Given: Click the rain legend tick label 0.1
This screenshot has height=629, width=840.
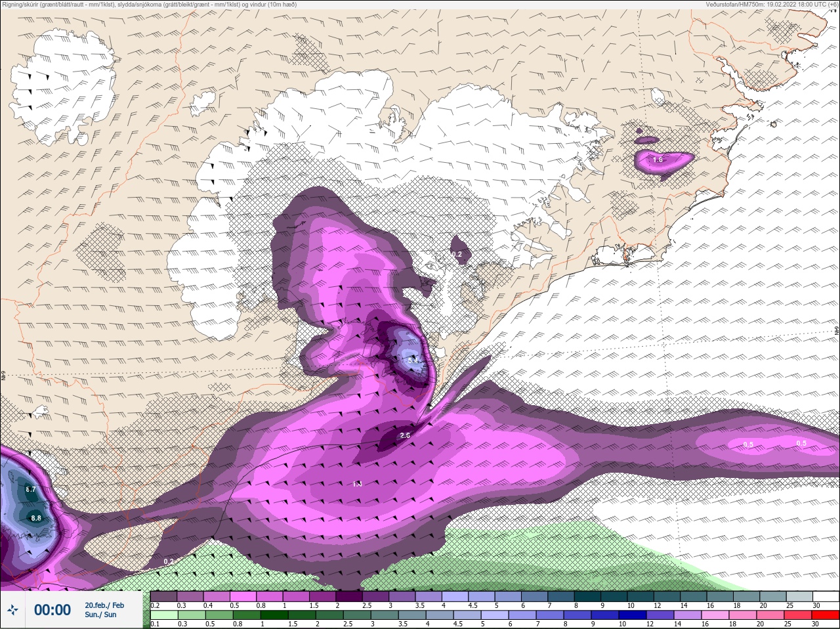Looking at the screenshot, I should click(155, 624).
